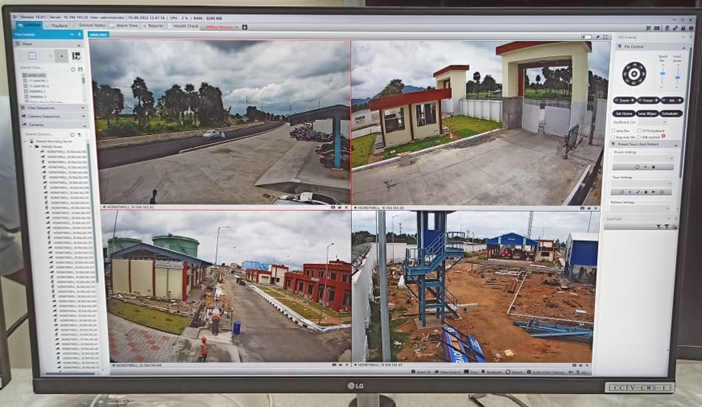702x407 pixels.
Task: Click the main gate entrance video tile
Action: coord(480,123)
